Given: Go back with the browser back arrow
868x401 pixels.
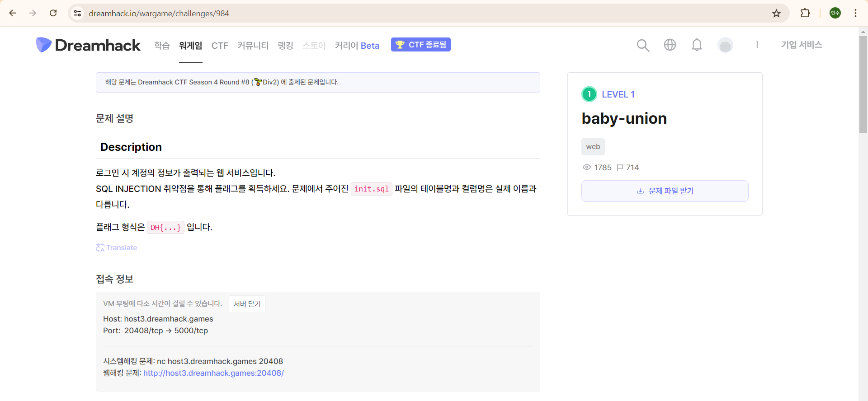Looking at the screenshot, I should (x=13, y=13).
